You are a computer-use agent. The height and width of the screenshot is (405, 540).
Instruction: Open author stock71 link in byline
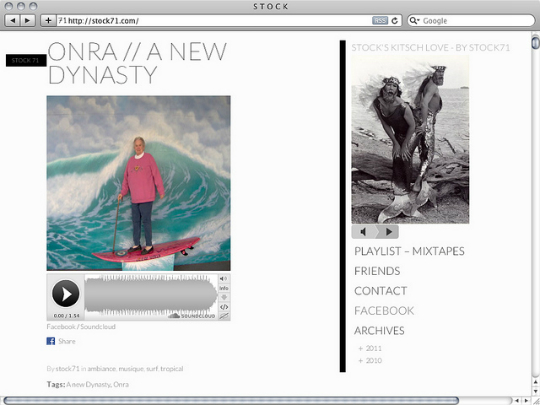tap(68, 368)
